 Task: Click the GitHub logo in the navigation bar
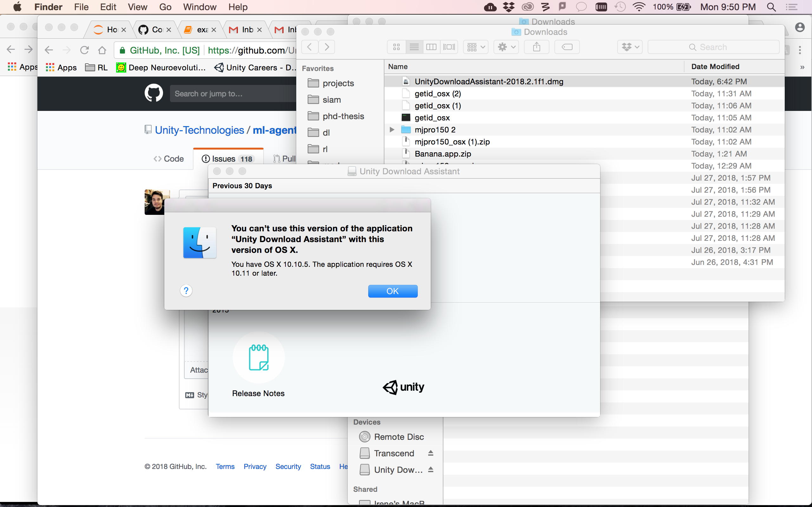coord(154,93)
